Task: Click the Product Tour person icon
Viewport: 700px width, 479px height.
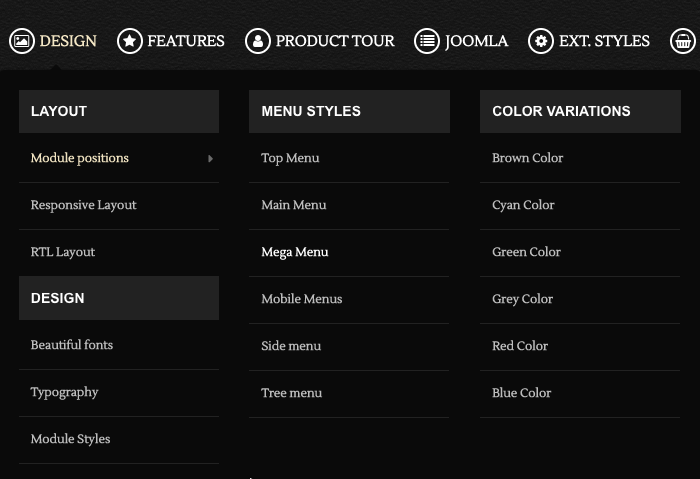Action: click(x=258, y=42)
